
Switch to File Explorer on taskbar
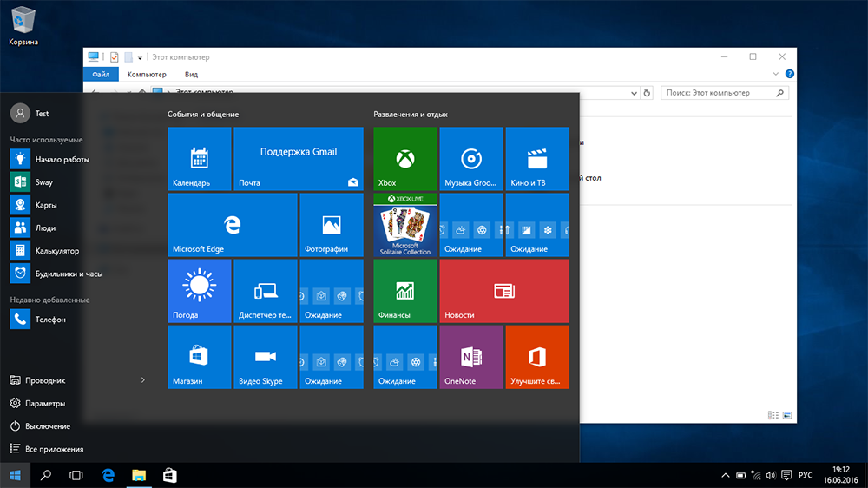pos(138,475)
